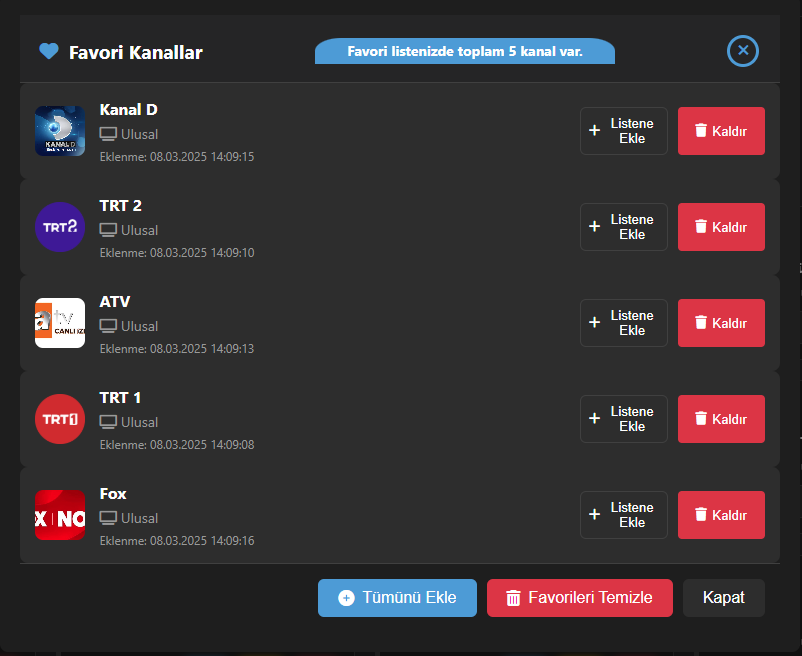Image resolution: width=802 pixels, height=656 pixels.
Task: Remove TRT 1 from favorites
Action: click(721, 419)
